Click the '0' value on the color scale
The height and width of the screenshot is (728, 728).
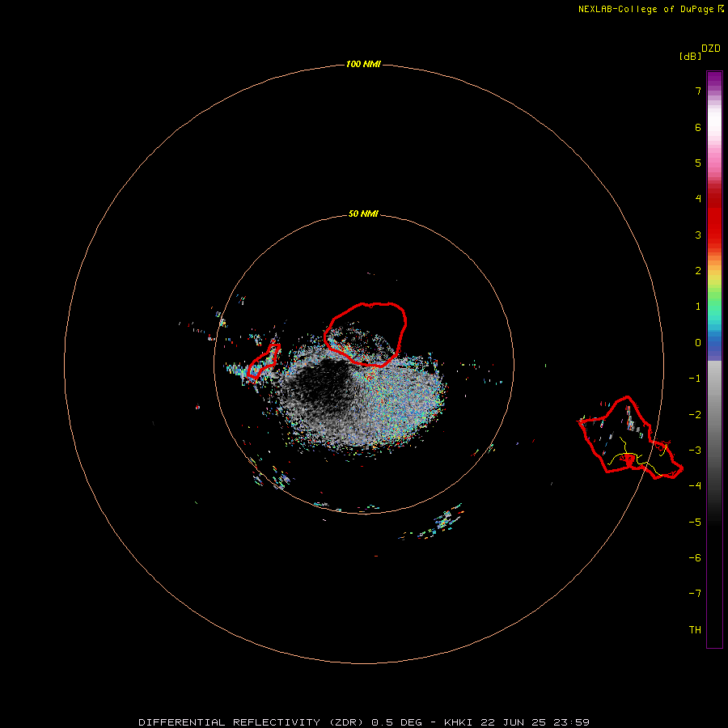point(698,343)
